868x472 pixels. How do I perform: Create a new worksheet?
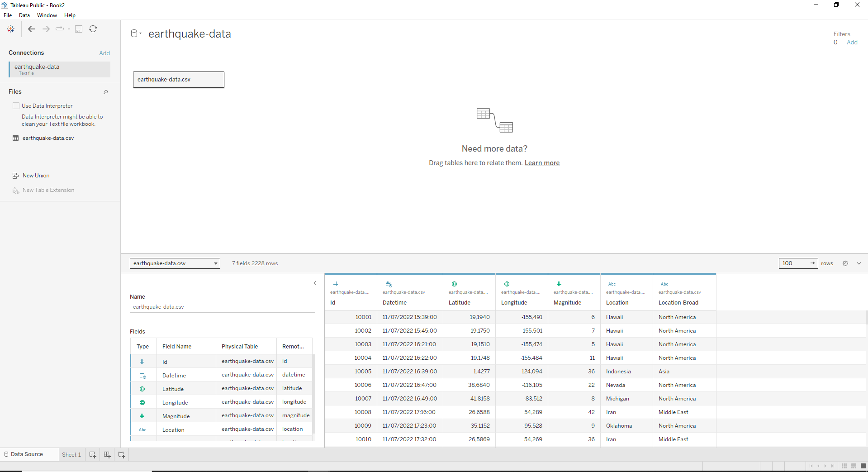[x=93, y=455]
